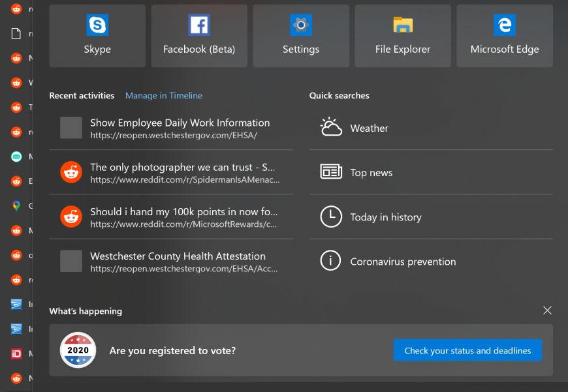Click the red iD icon in sidebar
This screenshot has height=392, width=568.
tap(16, 354)
